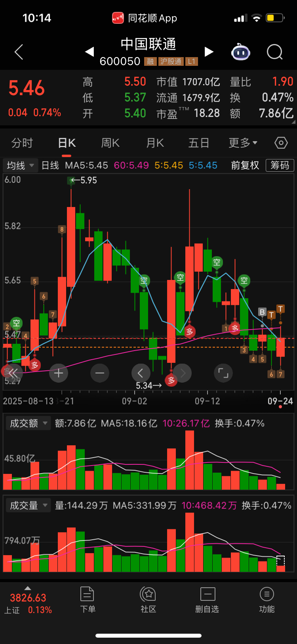Tap MA5:5.45 moving average label
Viewport: 297px width, 644px height.
(x=87, y=165)
